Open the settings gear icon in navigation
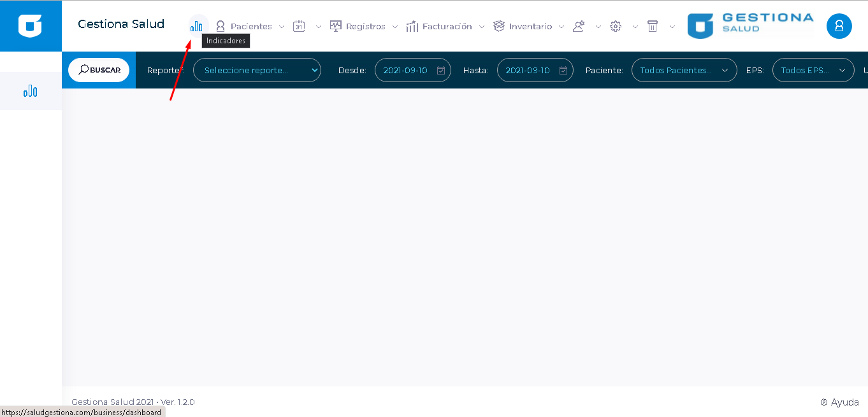Screen dimensions: 868x417 click(616, 26)
